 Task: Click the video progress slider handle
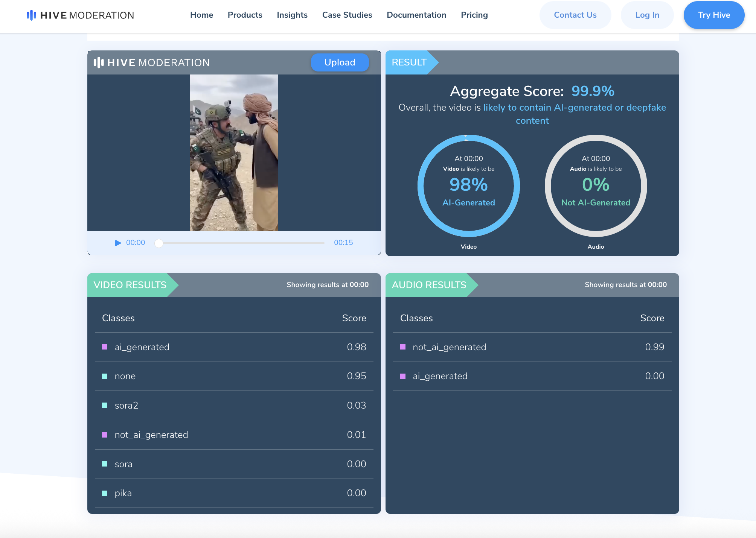pyautogui.click(x=159, y=243)
